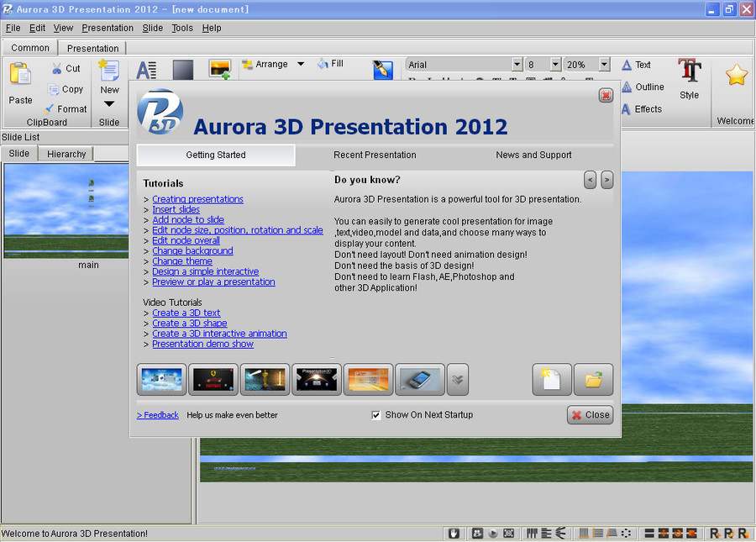The height and width of the screenshot is (542, 756).
Task: Click the Arrange icon in toolbar
Action: (x=247, y=64)
